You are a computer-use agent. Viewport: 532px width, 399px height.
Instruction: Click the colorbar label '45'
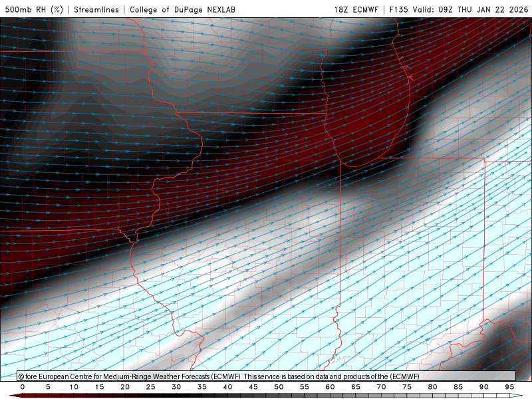(x=253, y=387)
